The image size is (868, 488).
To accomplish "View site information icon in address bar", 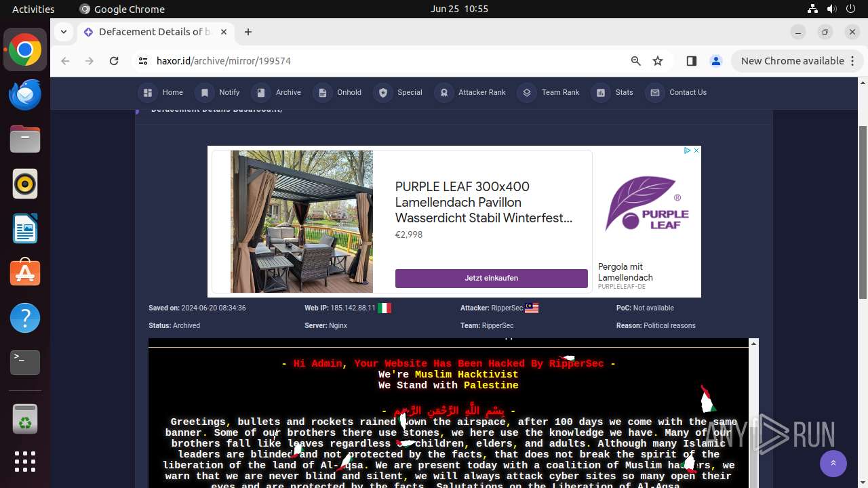I will click(142, 61).
